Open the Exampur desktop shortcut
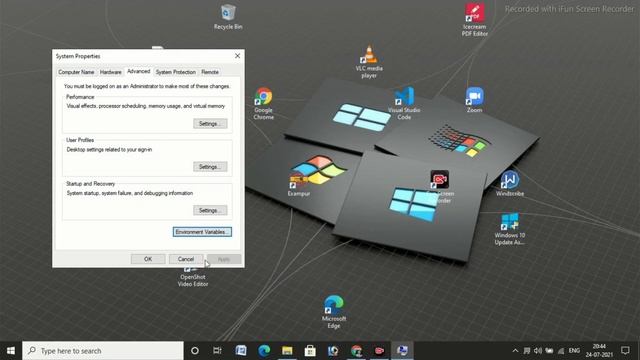Screen dimensions: 640x360 tap(298, 184)
